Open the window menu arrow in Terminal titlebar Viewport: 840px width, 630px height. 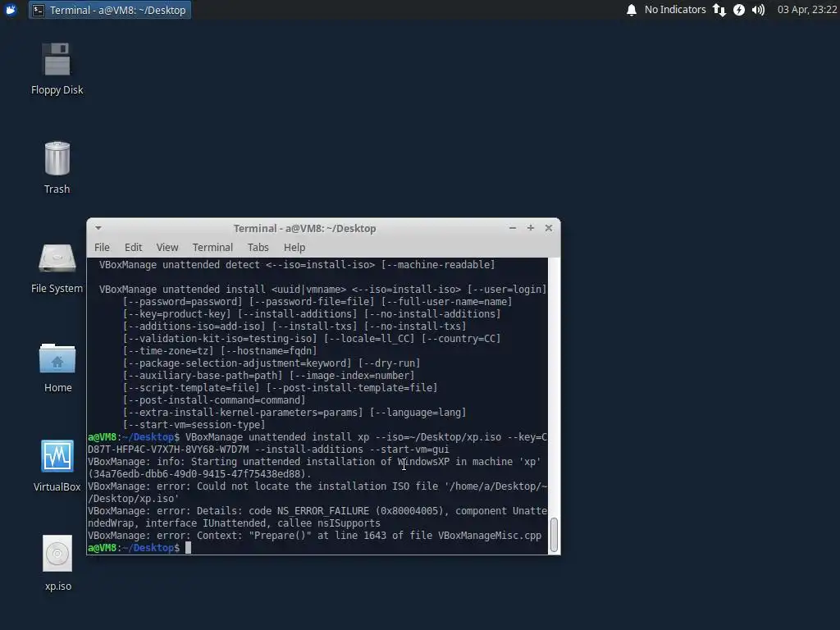pyautogui.click(x=98, y=228)
